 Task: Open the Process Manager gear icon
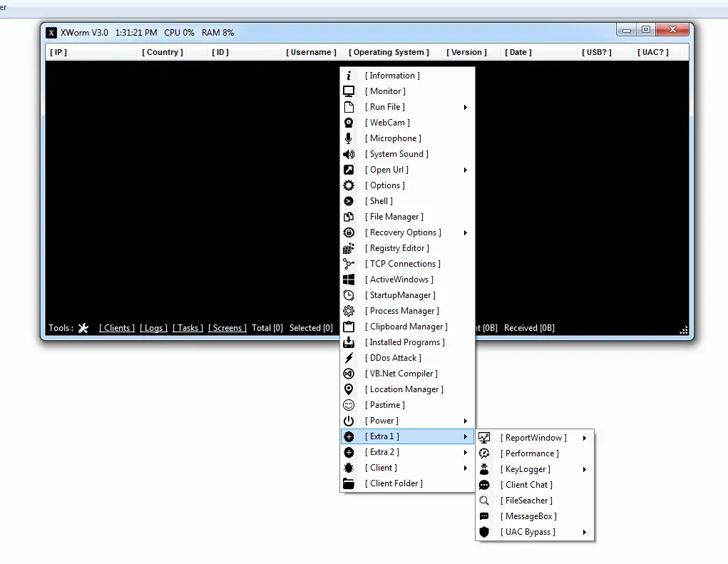pos(348,310)
